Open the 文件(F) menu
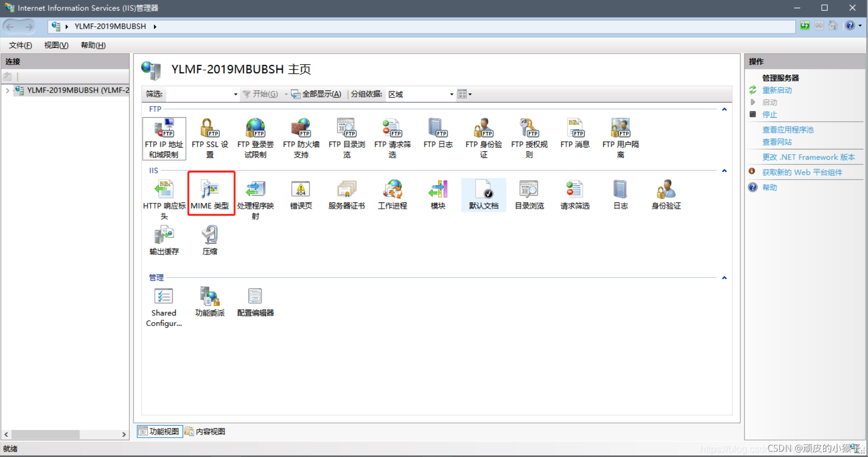Screen dimensions: 868x457 (20, 45)
